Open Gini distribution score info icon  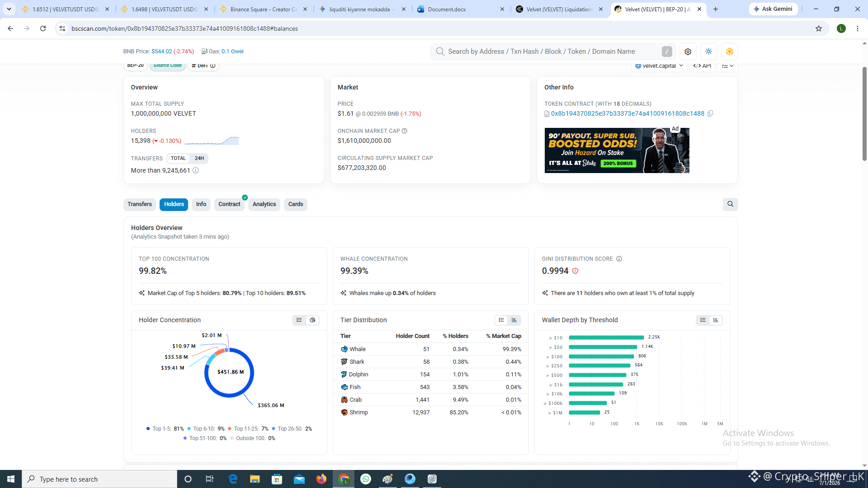(x=619, y=259)
